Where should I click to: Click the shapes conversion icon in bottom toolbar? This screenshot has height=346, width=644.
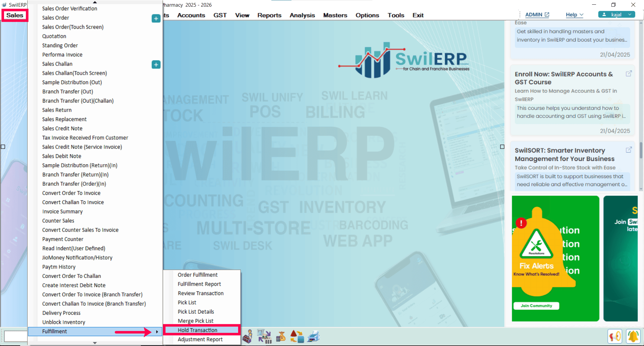click(x=297, y=337)
